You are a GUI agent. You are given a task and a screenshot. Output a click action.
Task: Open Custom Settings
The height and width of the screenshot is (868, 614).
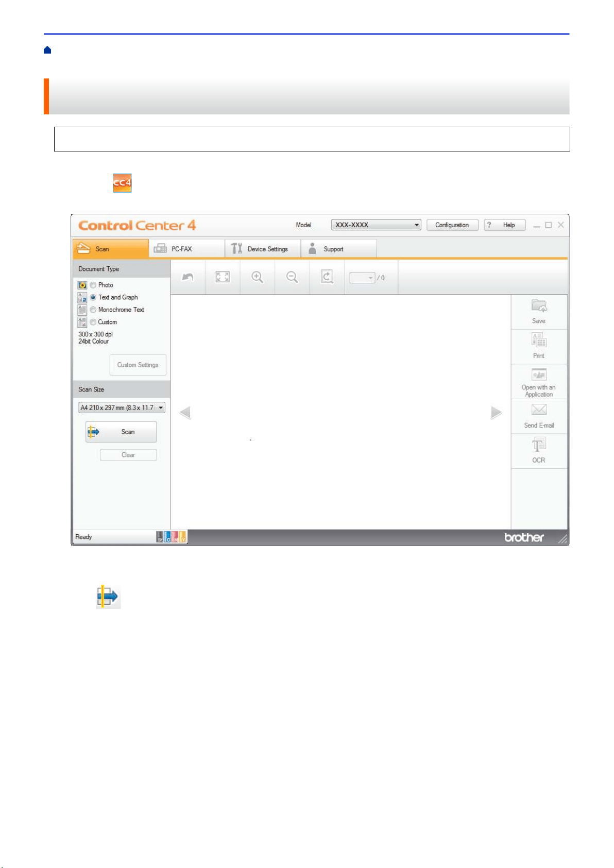coord(138,365)
